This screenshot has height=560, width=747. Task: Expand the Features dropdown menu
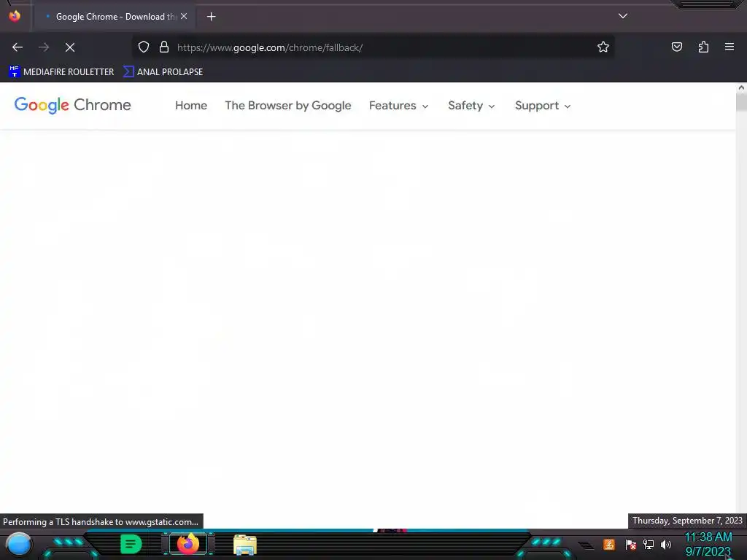(x=399, y=105)
